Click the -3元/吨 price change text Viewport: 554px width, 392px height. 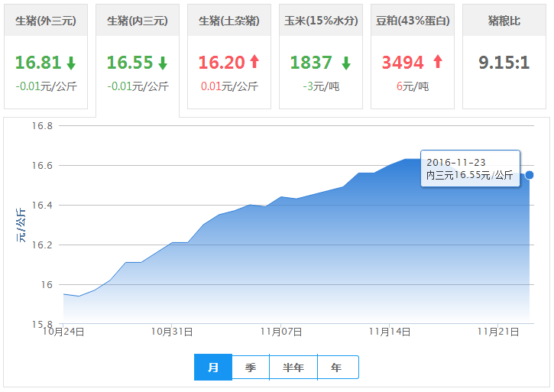321,86
